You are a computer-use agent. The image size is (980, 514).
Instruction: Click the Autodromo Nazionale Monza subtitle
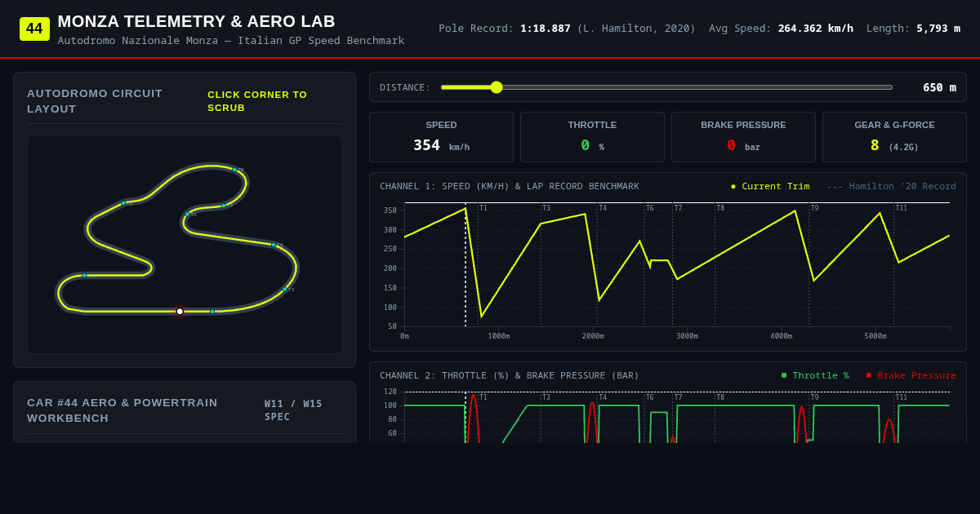(231, 40)
